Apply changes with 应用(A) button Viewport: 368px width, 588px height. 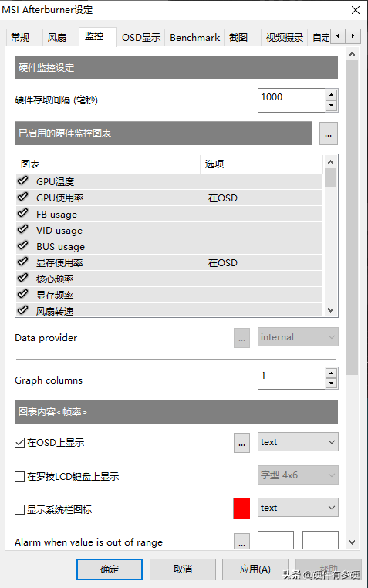(255, 569)
